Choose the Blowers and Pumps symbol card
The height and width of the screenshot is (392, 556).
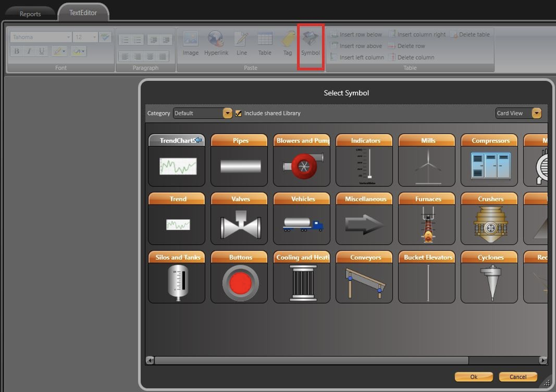pyautogui.click(x=302, y=160)
